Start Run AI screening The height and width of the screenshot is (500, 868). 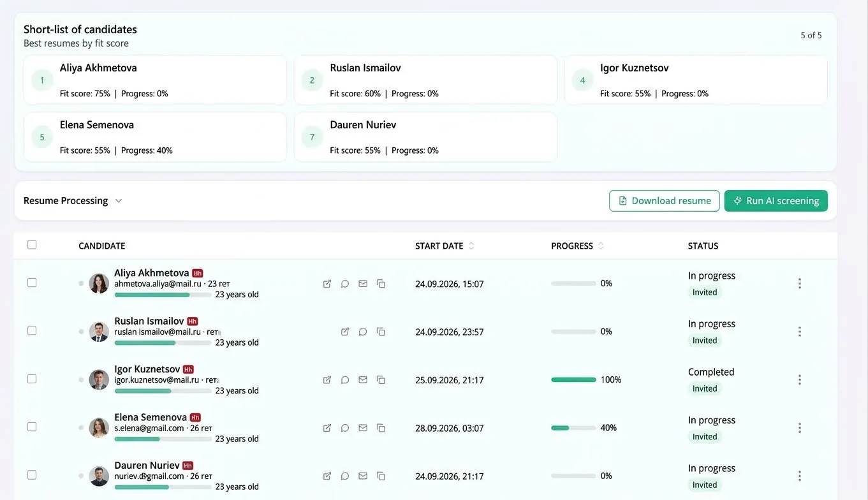click(776, 201)
